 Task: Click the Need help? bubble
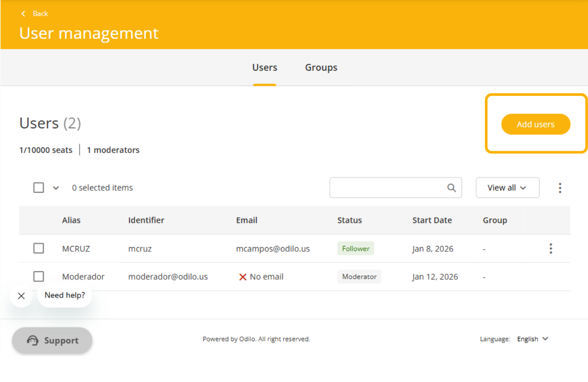pos(65,295)
